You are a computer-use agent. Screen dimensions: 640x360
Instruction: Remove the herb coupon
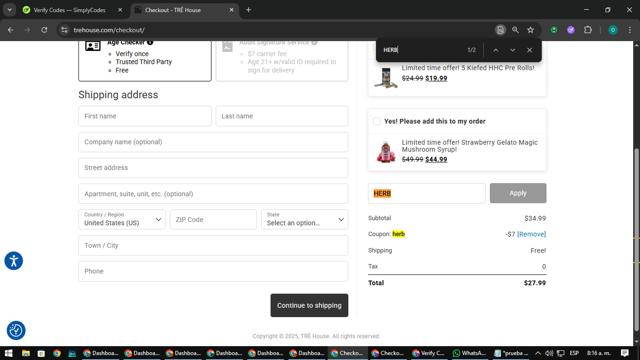531,234
